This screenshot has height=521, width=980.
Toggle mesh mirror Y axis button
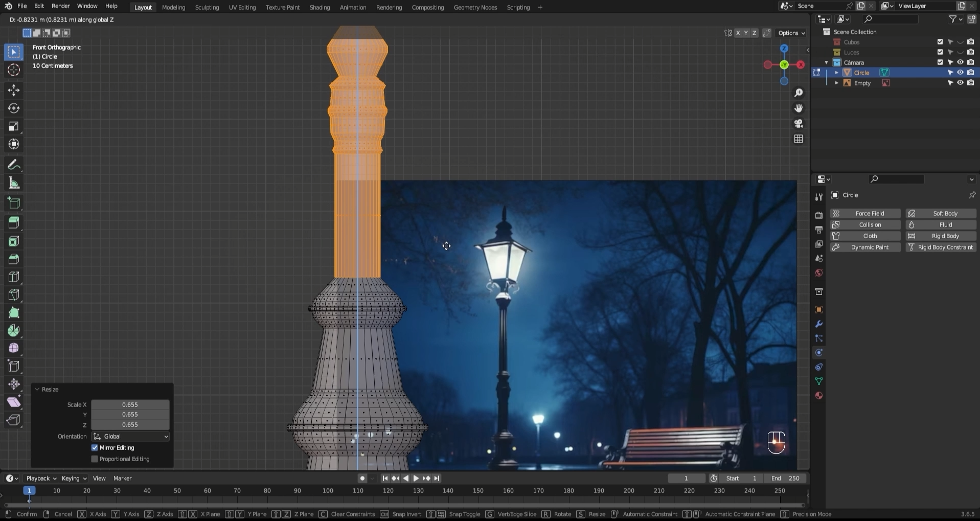pyautogui.click(x=746, y=33)
